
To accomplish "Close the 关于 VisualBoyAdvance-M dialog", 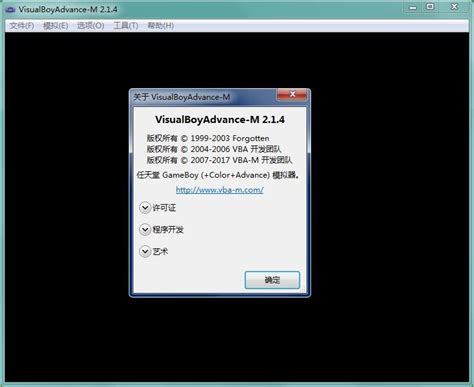I will pos(292,94).
